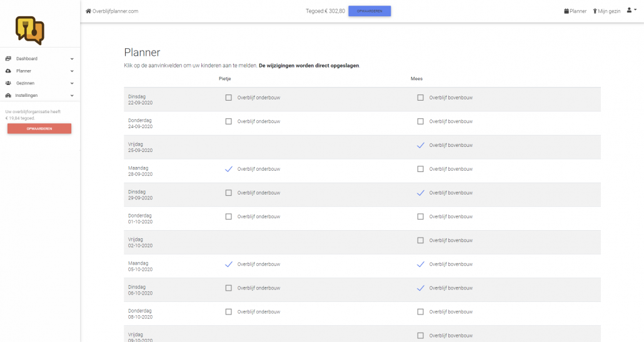Check Mees bovenbouw for Donderdag 01-10-2020
The width and height of the screenshot is (644, 342).
(x=420, y=217)
